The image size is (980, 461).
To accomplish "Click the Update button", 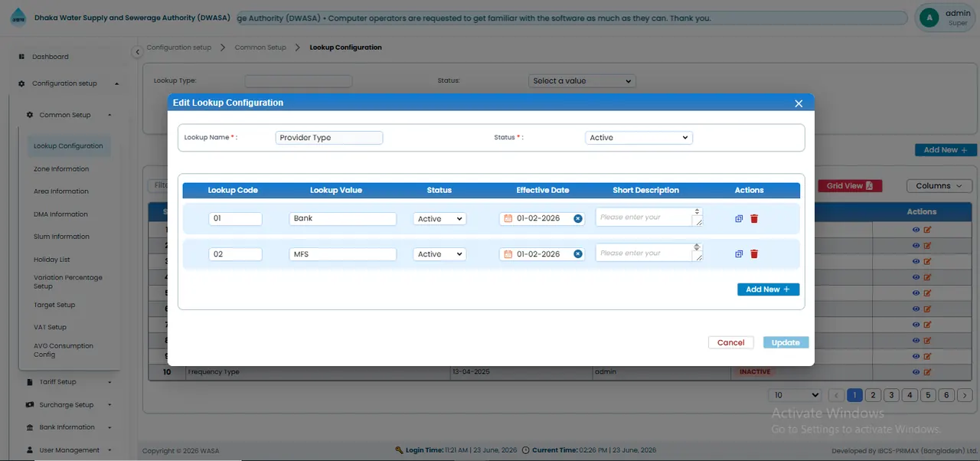I will 786,342.
